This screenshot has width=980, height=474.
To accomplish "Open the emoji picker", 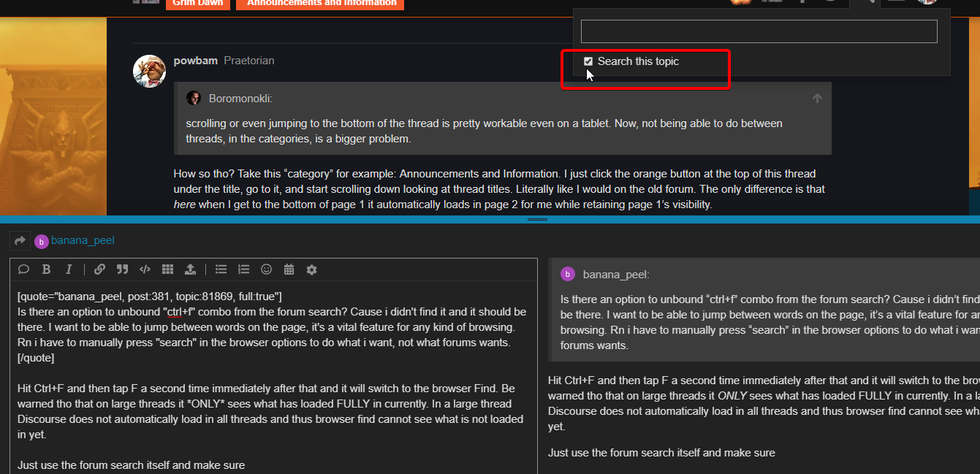I will (266, 270).
